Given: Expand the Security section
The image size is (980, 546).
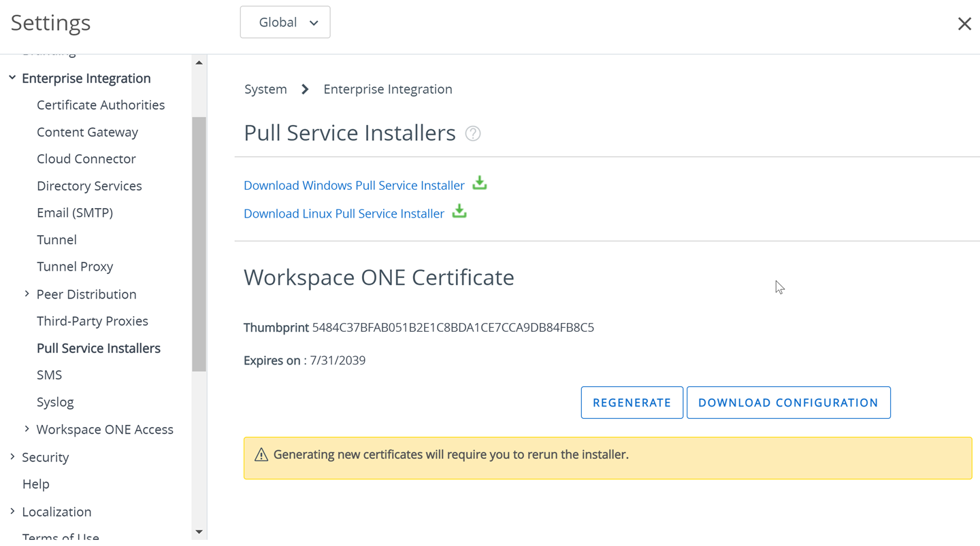Looking at the screenshot, I should (12, 457).
